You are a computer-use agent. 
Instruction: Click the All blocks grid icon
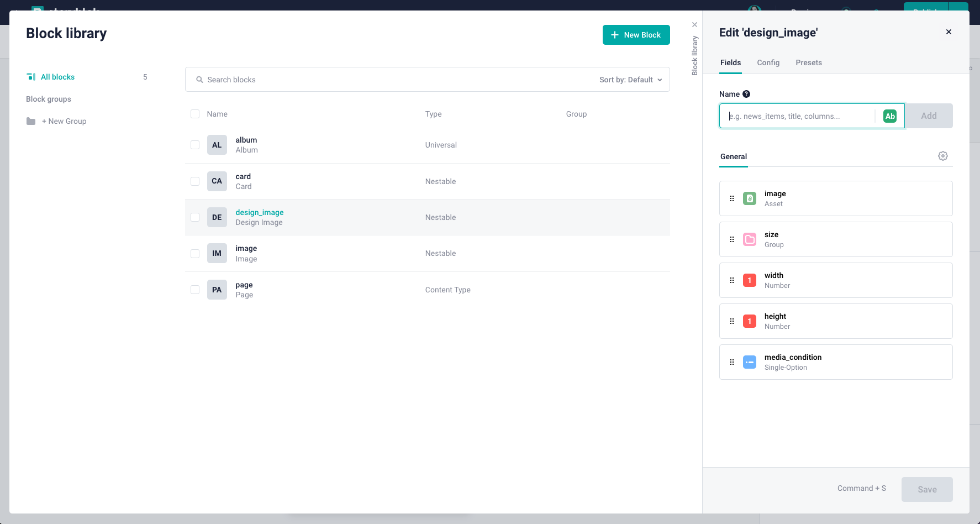pyautogui.click(x=31, y=76)
